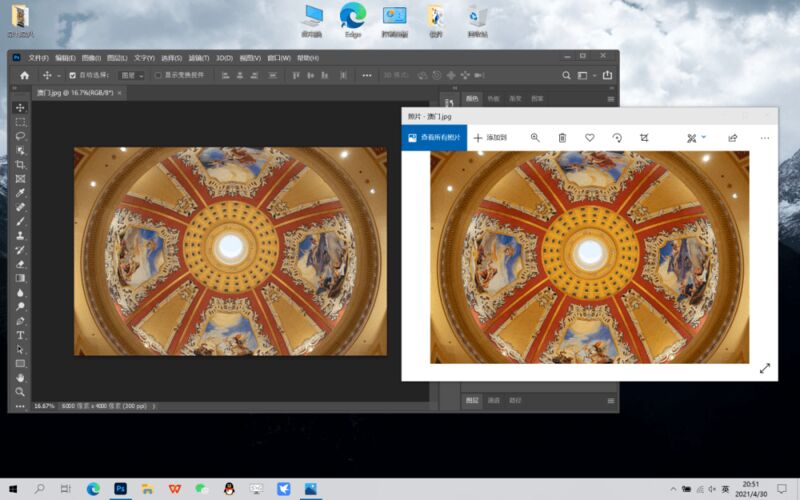Image resolution: width=800 pixels, height=500 pixels.
Task: Select the History Brush tool
Action: [20, 250]
